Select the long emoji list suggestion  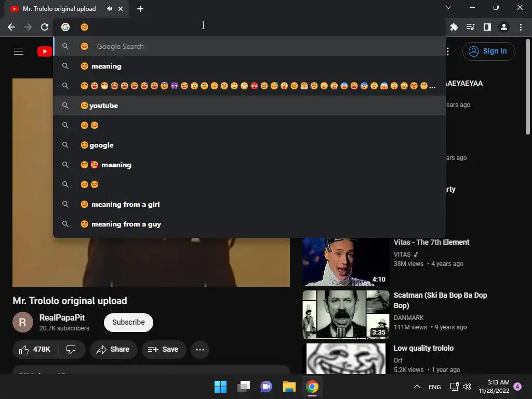(249, 86)
